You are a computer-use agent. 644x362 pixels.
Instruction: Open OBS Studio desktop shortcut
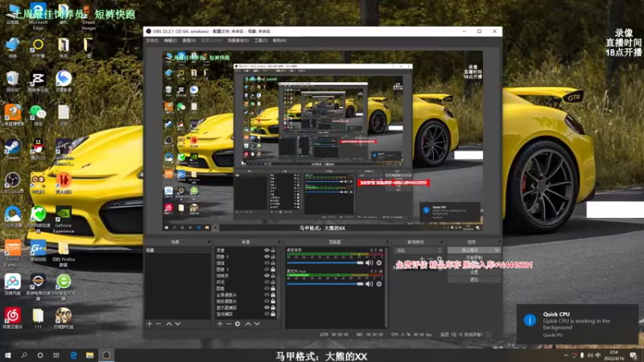click(13, 183)
